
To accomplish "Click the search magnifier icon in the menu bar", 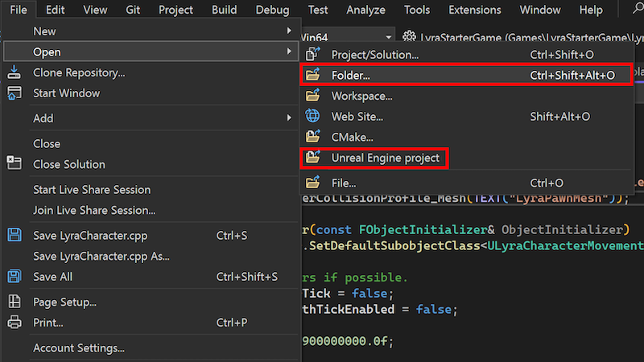I will pos(638,8).
